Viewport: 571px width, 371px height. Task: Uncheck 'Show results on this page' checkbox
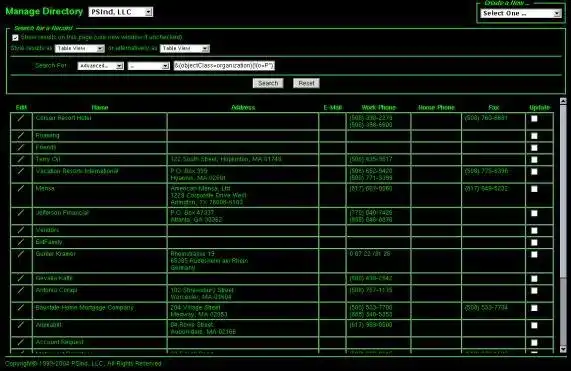15,38
